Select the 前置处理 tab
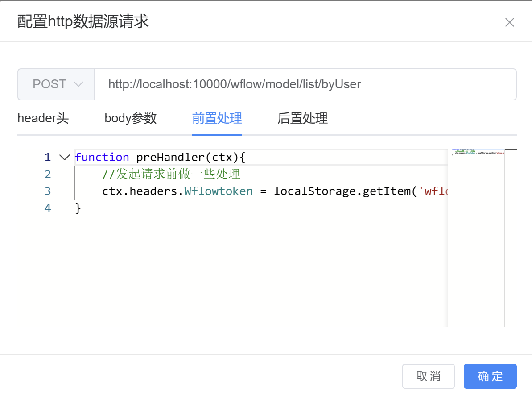Image resolution: width=532 pixels, height=395 pixels. tap(217, 118)
